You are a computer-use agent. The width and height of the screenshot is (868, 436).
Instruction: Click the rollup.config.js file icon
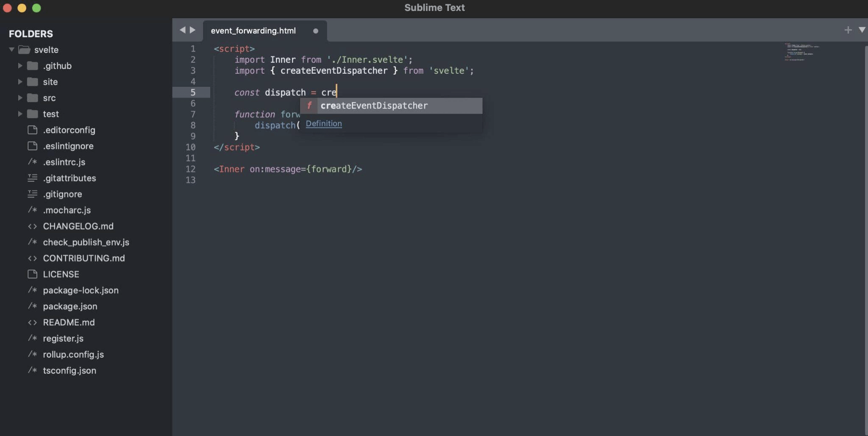click(x=32, y=354)
